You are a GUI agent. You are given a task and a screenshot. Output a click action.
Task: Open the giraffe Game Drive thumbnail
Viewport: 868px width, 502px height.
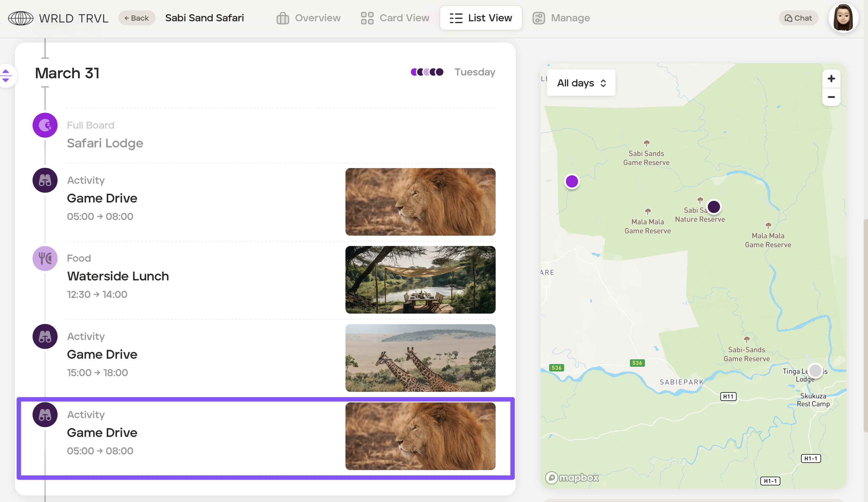[420, 358]
